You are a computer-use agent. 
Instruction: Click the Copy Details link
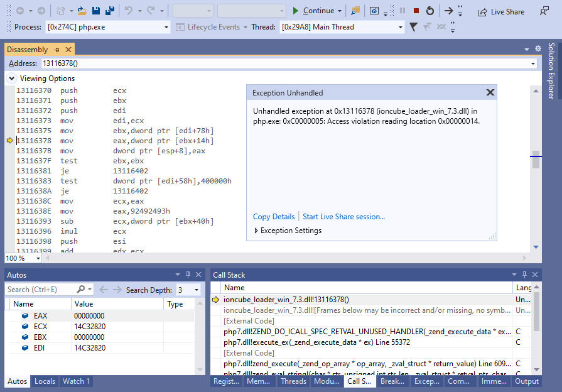[274, 217]
